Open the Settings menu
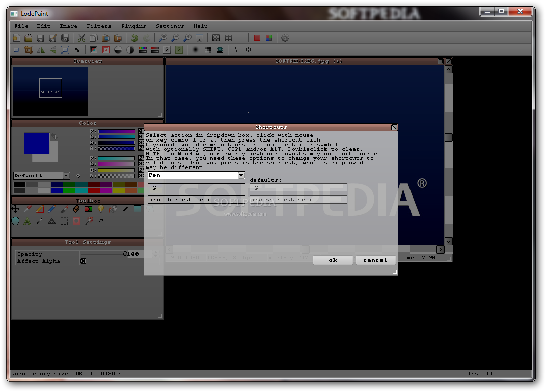Screen dimensions: 546x392 170,26
